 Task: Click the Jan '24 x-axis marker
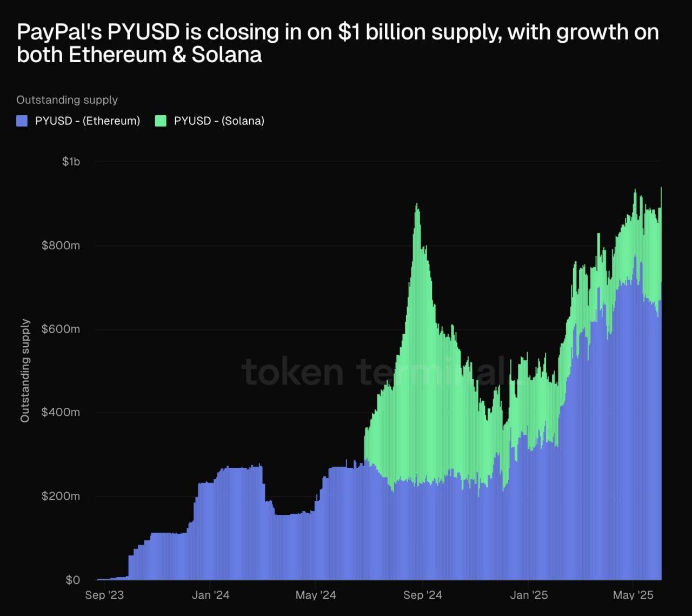(210, 595)
